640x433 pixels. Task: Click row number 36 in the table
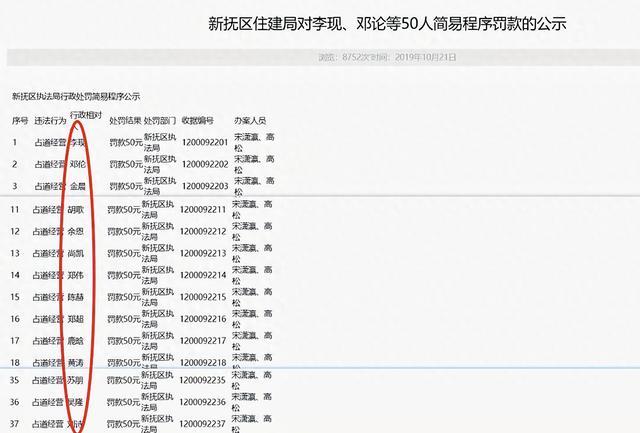click(x=16, y=402)
